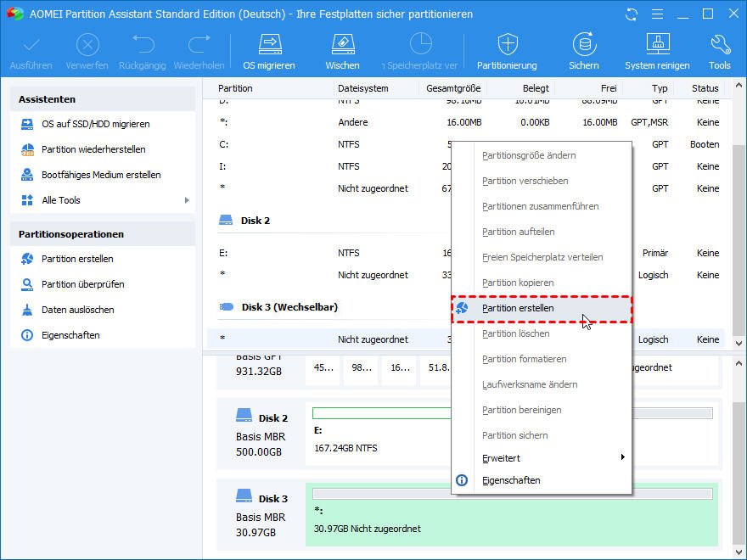This screenshot has height=560, width=747.
Task: Click the Rückgängig undo icon
Action: click(143, 45)
